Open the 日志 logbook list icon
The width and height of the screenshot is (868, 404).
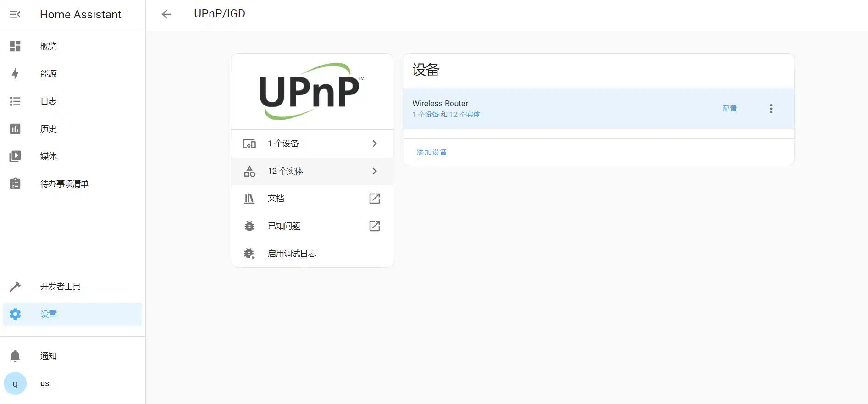[x=15, y=101]
